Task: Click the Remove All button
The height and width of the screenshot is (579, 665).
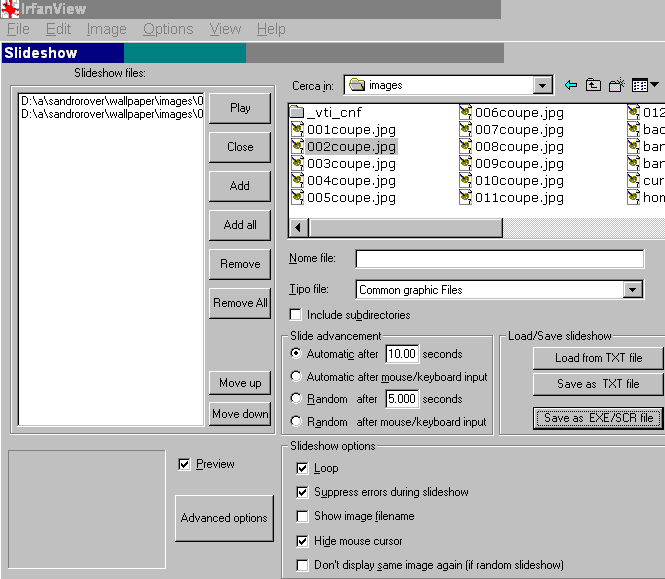Action: [x=240, y=303]
